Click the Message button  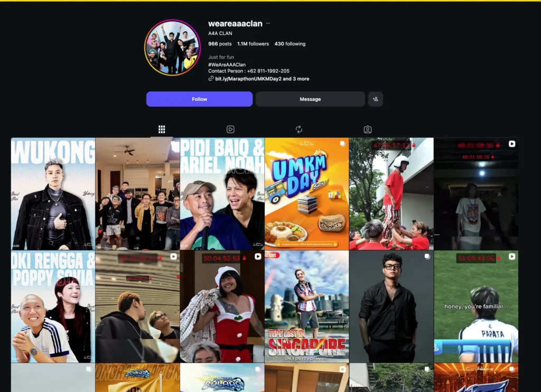(310, 99)
